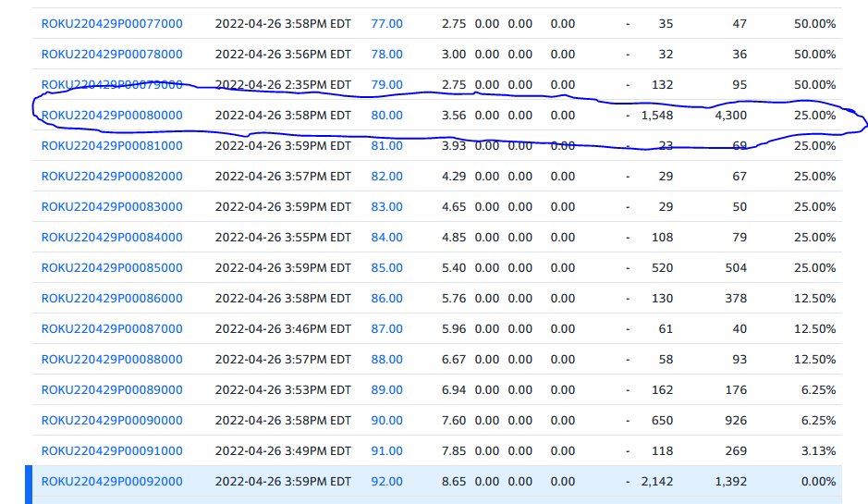
Task: Select trade date 2022-04-26 3:55PM EDT
Action: [x=283, y=237]
